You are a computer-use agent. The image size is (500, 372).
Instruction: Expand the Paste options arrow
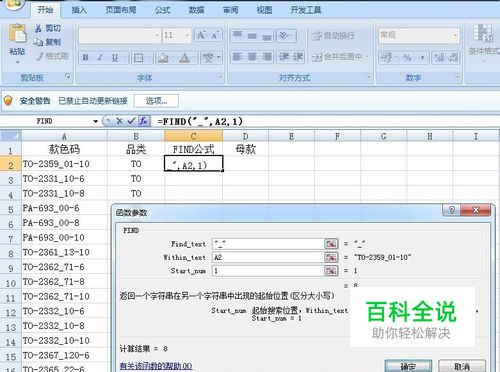(x=18, y=62)
